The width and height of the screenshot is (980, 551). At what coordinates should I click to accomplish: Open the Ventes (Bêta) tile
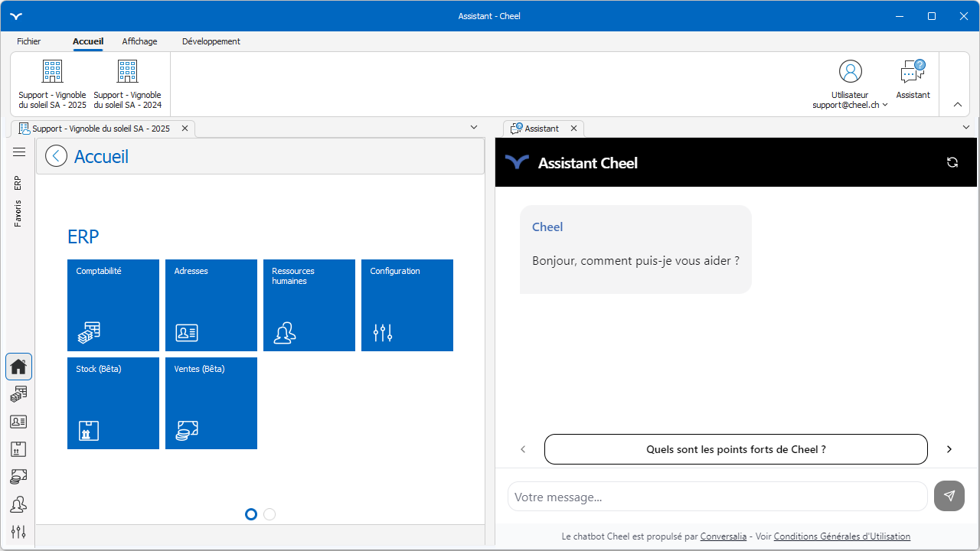coord(211,403)
